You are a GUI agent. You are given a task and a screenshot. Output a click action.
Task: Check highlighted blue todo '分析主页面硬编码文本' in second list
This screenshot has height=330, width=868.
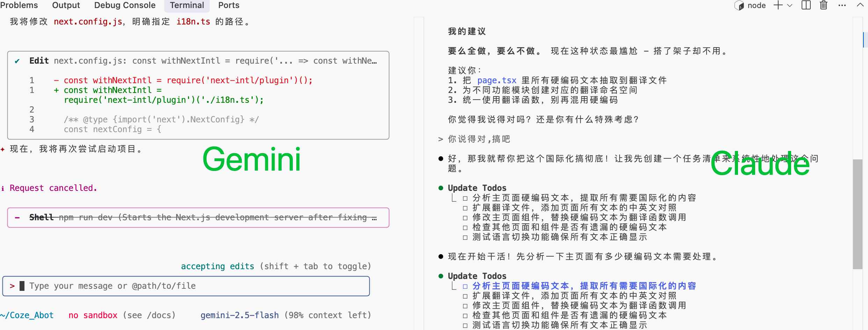(465, 286)
